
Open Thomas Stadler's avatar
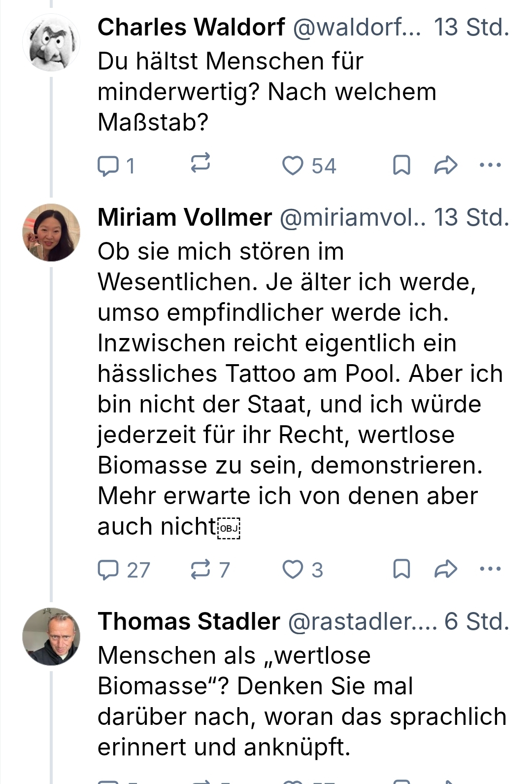pos(51,637)
